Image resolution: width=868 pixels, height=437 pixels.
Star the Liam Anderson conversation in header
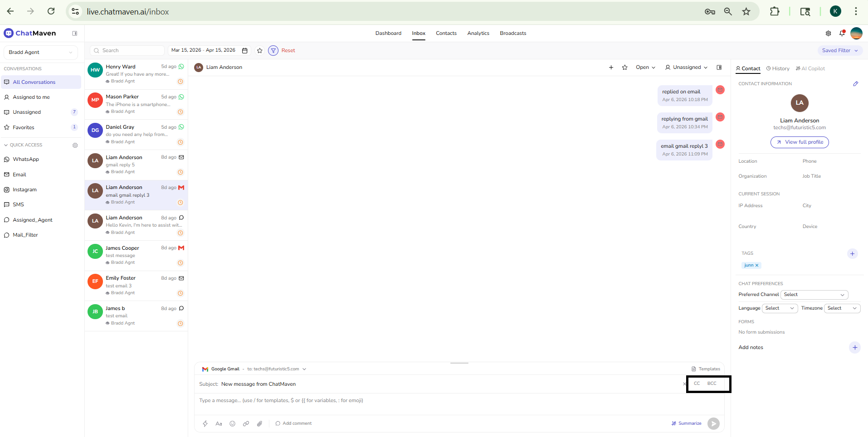tap(624, 67)
